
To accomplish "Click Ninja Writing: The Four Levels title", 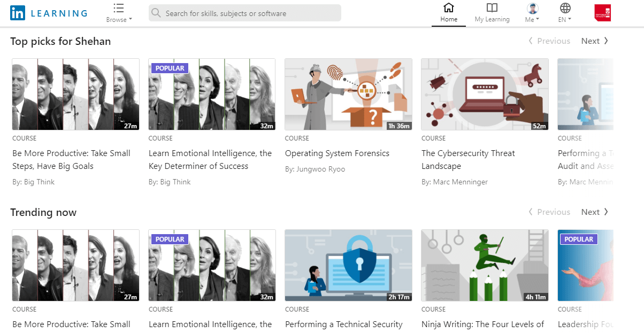I will [482, 324].
